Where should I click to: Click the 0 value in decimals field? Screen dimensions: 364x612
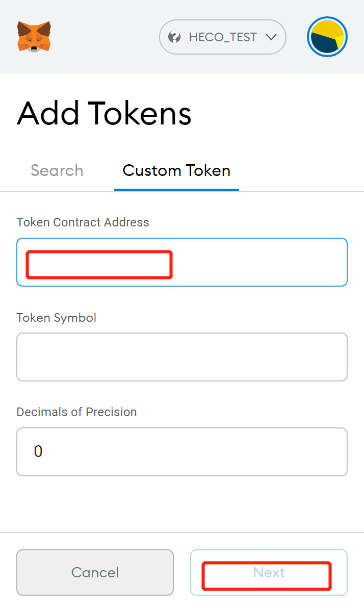coord(38,452)
